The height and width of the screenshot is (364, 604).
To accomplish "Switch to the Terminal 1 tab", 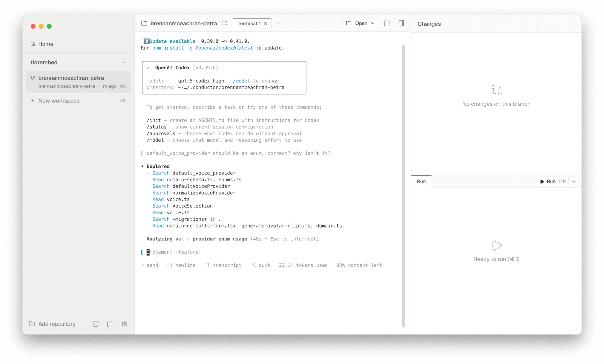I will (249, 24).
